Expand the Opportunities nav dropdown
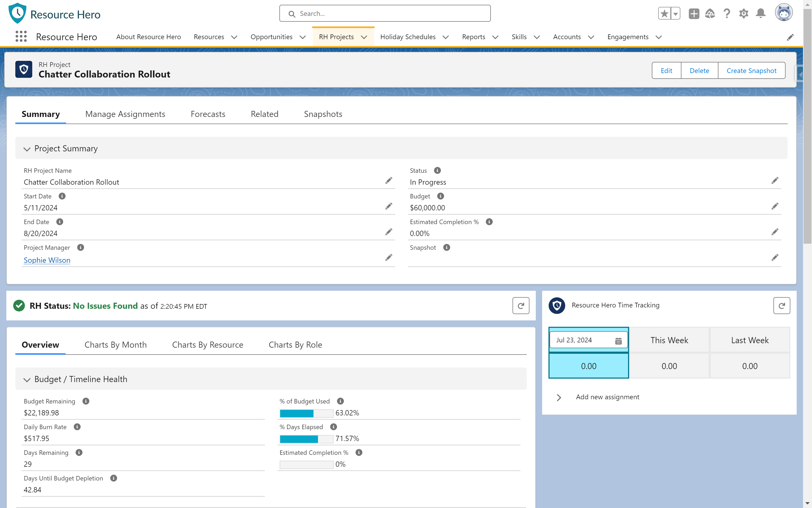 click(303, 37)
